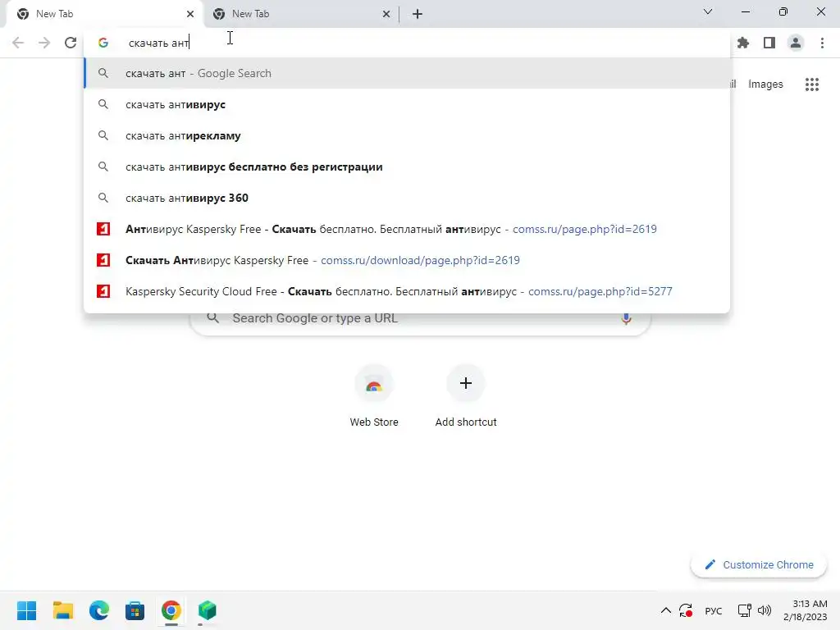Select 'скачать ант - Google Search' suggestion
840x630 pixels.
coord(407,73)
